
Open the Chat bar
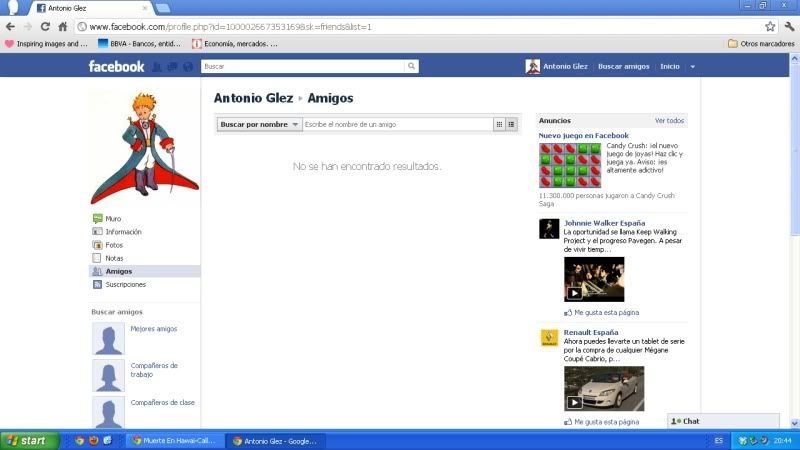pyautogui.click(x=723, y=421)
